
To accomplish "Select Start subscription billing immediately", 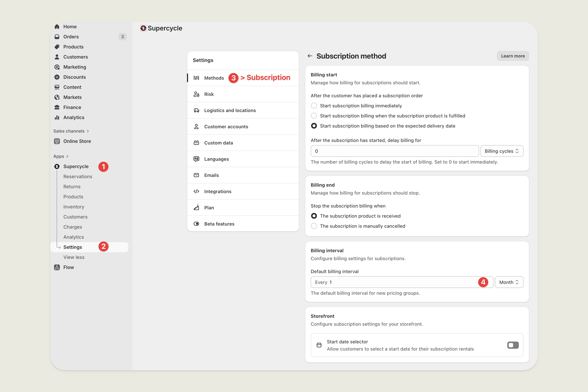I will pos(314,106).
